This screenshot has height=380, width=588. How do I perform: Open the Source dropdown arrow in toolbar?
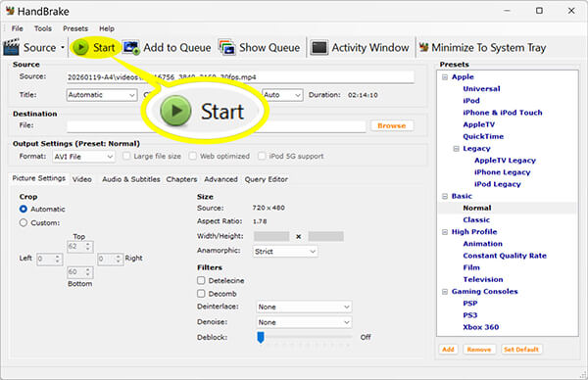tap(63, 48)
